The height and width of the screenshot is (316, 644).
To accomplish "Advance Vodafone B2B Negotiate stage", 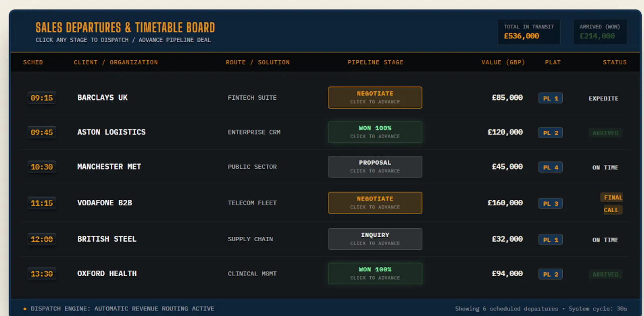I will (375, 203).
